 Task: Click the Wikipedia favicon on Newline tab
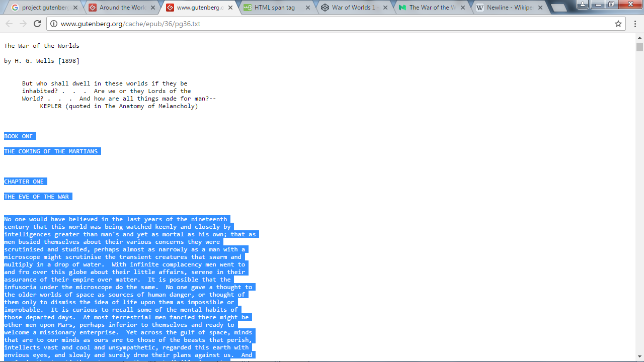point(479,8)
